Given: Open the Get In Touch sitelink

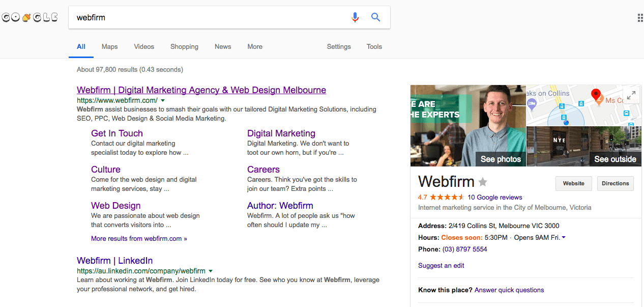Looking at the screenshot, I should click(117, 133).
